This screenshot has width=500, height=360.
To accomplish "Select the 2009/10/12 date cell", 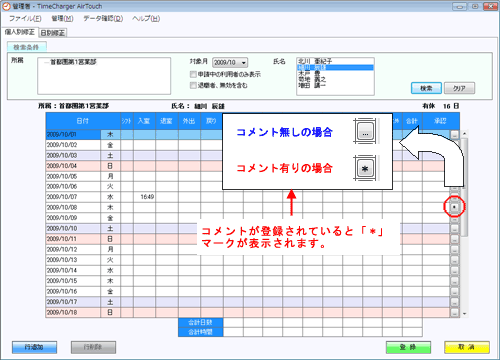I will pyautogui.click(x=73, y=249).
